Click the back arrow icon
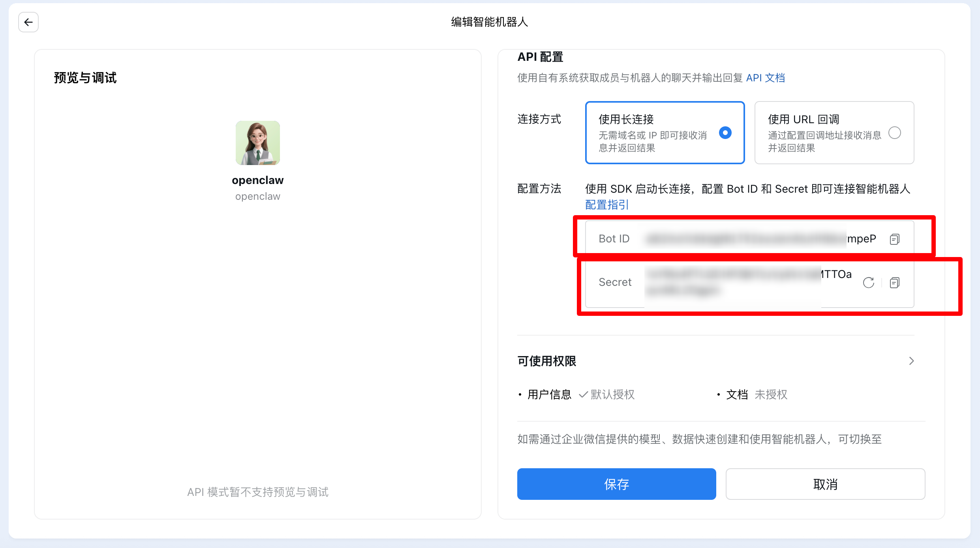The height and width of the screenshot is (548, 980). pyautogui.click(x=28, y=22)
